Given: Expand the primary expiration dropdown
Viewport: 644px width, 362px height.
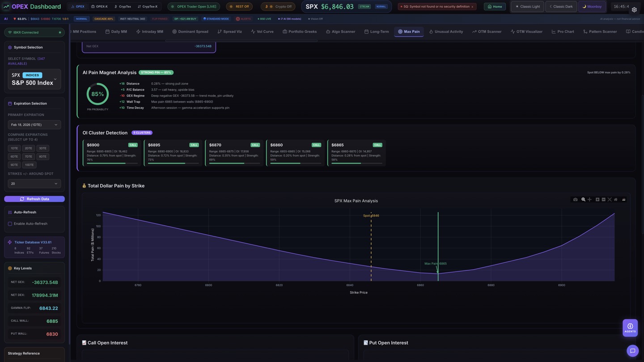Looking at the screenshot, I should [x=34, y=125].
